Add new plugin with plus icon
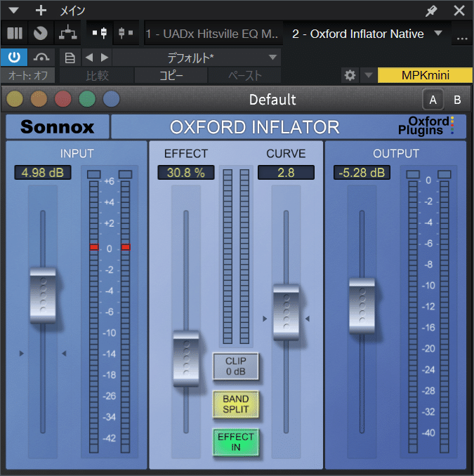The width and height of the screenshot is (474, 476). click(x=41, y=11)
